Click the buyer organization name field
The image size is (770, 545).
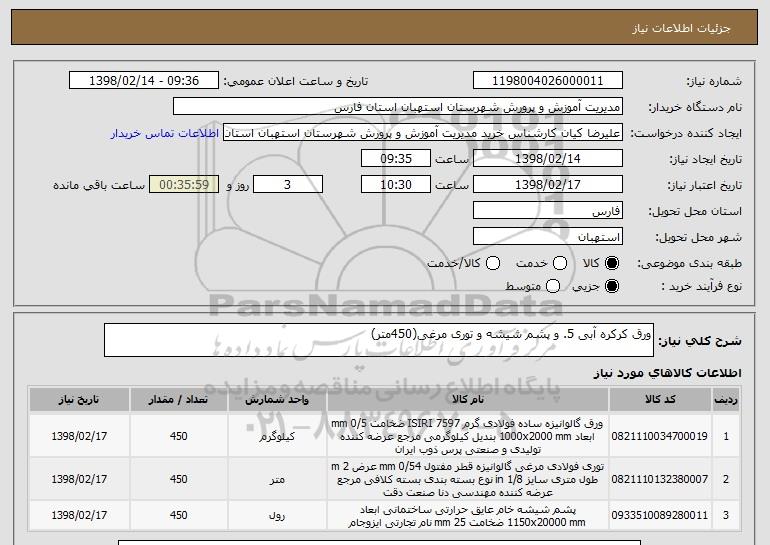398,107
